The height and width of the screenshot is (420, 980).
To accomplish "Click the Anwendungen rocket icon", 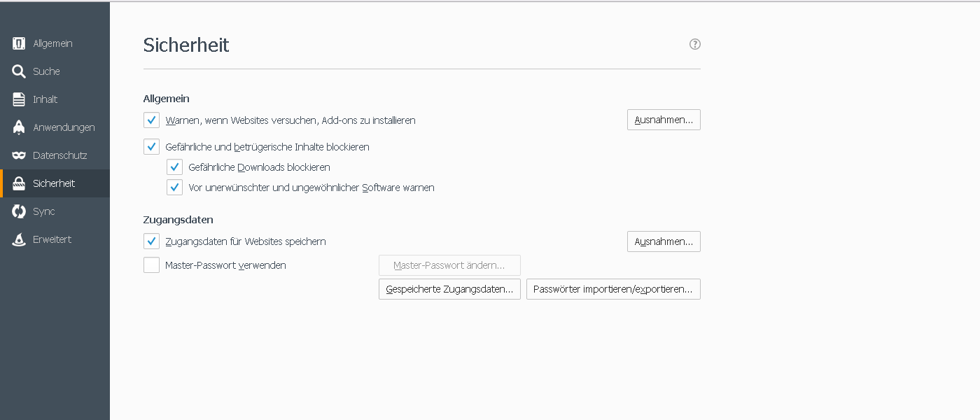I will click(19, 127).
